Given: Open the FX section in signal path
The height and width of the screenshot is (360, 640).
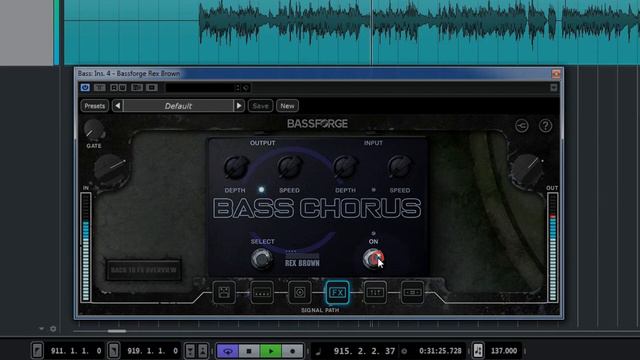Looking at the screenshot, I should [x=337, y=292].
